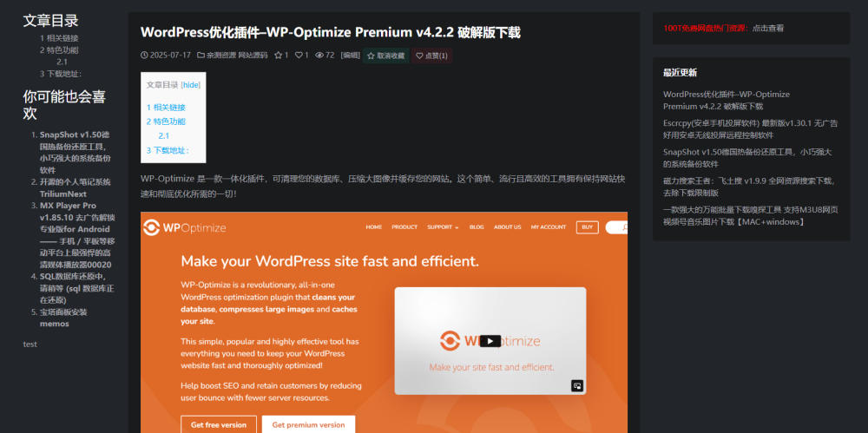Click the star favorites count icon
Screen dimensions: 868x433
tap(279, 56)
